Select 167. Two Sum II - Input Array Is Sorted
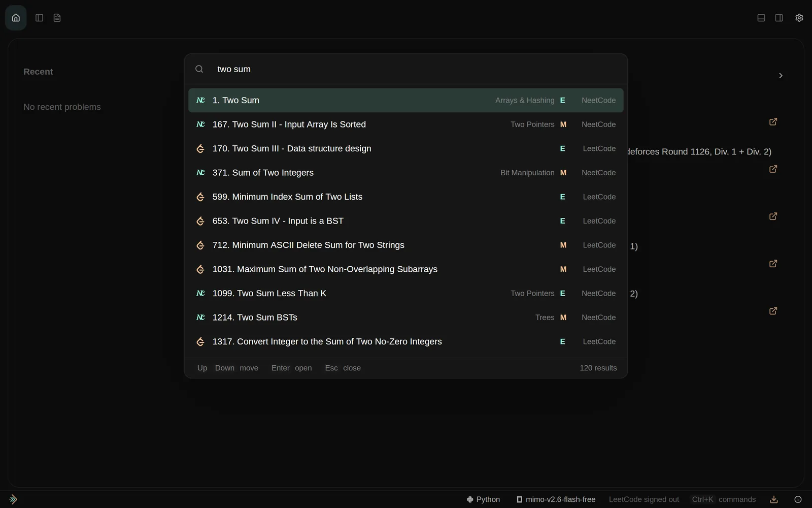The height and width of the screenshot is (508, 812). coord(406,124)
